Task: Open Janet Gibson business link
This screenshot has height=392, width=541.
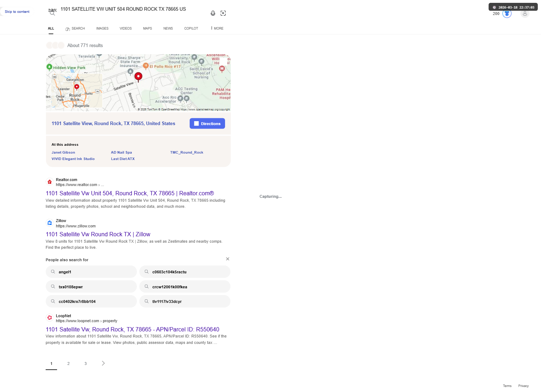Action: [63, 153]
